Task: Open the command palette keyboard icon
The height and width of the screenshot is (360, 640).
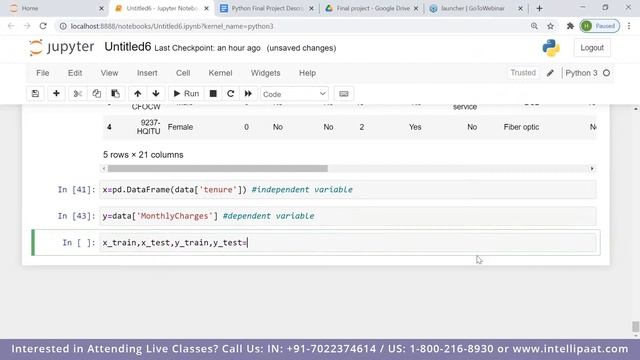Action: coord(344,94)
